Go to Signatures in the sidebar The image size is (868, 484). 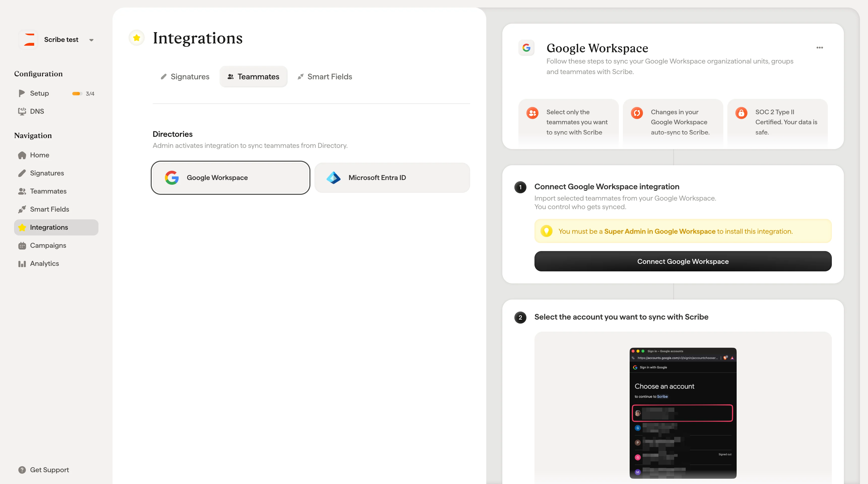(56, 173)
